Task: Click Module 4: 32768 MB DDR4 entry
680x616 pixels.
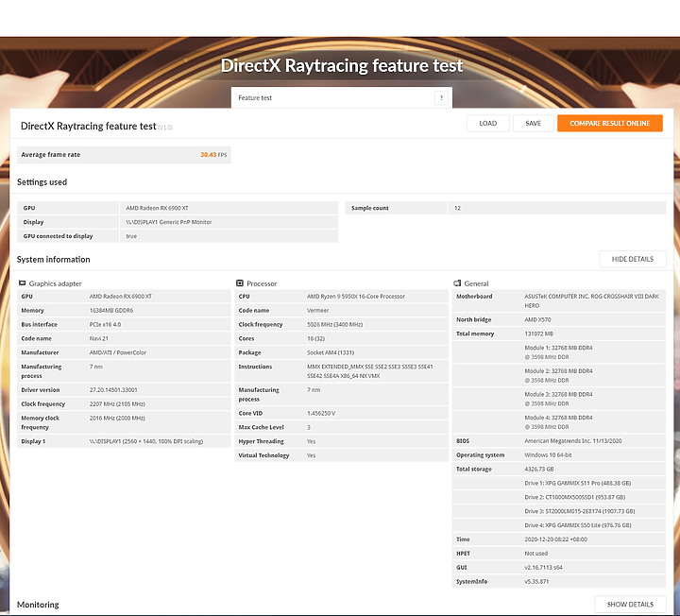Action: point(558,422)
